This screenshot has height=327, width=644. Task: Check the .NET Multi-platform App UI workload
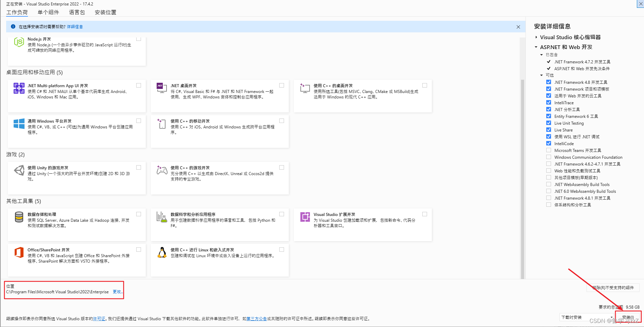tap(139, 85)
